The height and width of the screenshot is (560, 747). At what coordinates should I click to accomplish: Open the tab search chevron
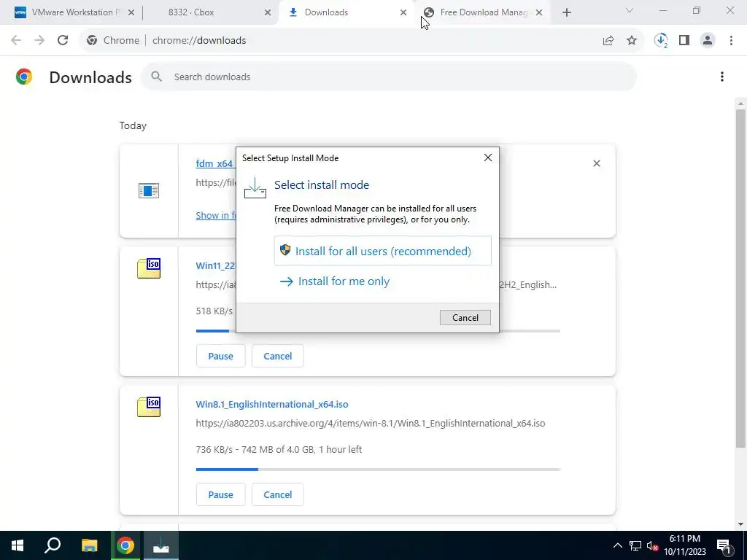click(630, 10)
